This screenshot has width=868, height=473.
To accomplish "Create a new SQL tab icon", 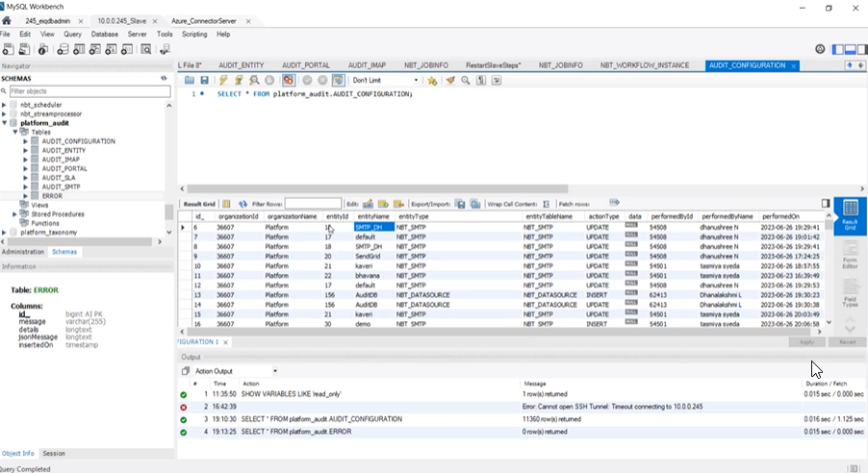I will [9, 49].
